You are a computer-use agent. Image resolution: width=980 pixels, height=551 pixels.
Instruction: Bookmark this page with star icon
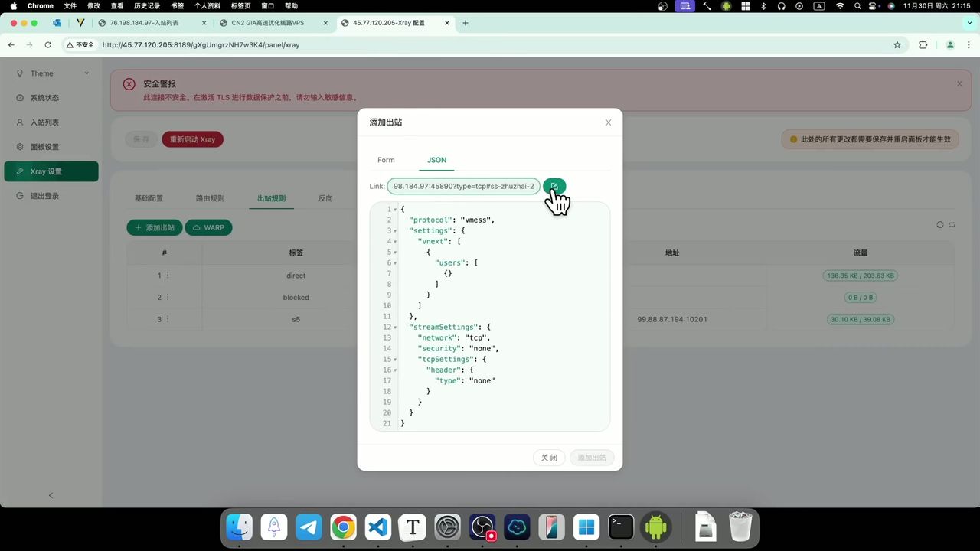click(x=897, y=45)
